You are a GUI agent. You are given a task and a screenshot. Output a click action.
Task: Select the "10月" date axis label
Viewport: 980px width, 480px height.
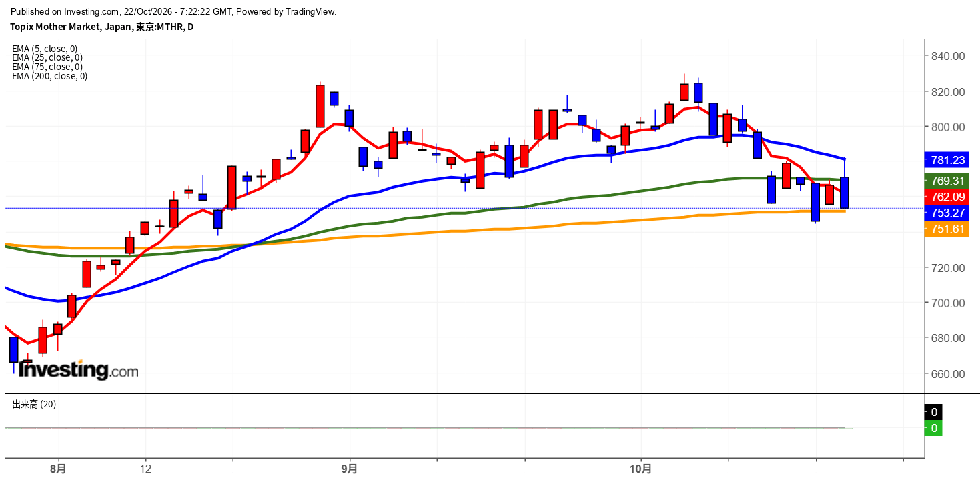click(x=641, y=469)
